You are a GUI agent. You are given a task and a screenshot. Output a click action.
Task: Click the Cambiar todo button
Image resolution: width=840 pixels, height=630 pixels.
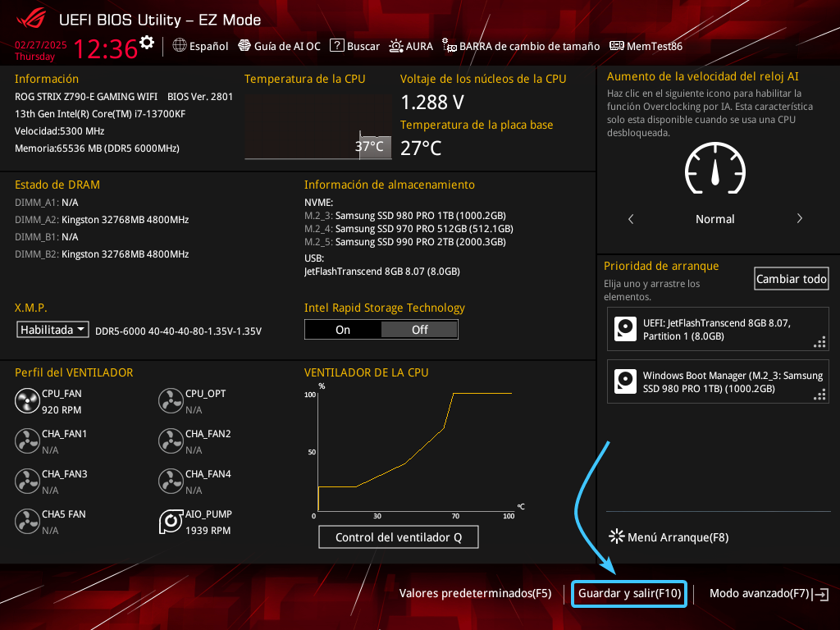pyautogui.click(x=792, y=279)
